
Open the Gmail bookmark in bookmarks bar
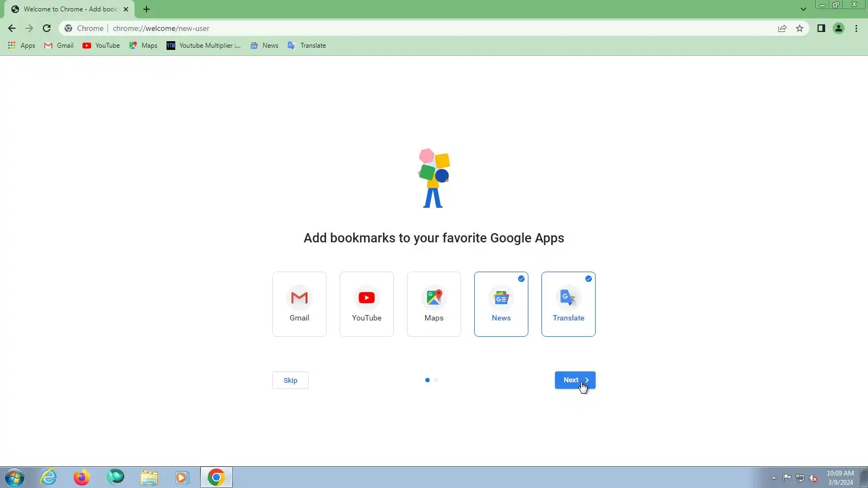pyautogui.click(x=59, y=46)
